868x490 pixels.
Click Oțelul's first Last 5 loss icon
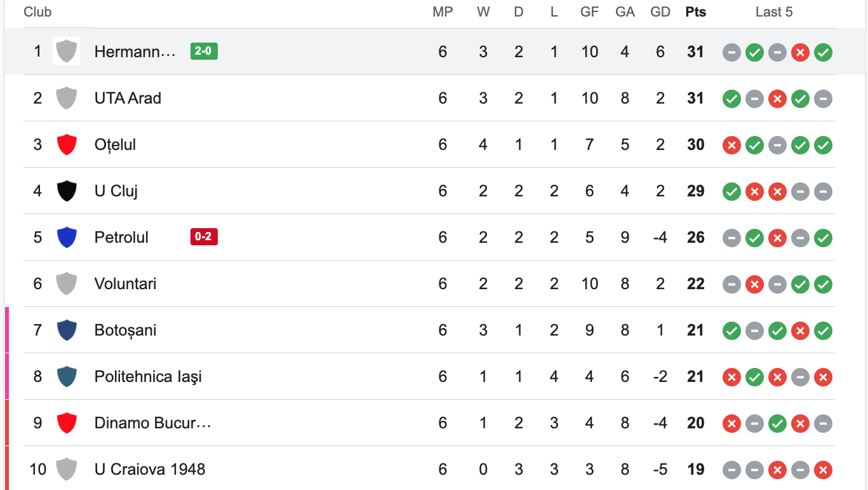(x=731, y=145)
